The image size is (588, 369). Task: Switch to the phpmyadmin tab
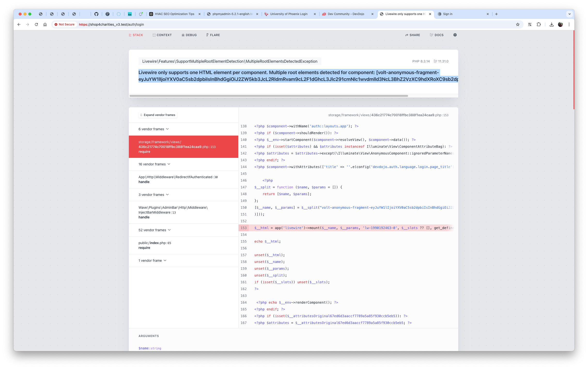point(232,14)
